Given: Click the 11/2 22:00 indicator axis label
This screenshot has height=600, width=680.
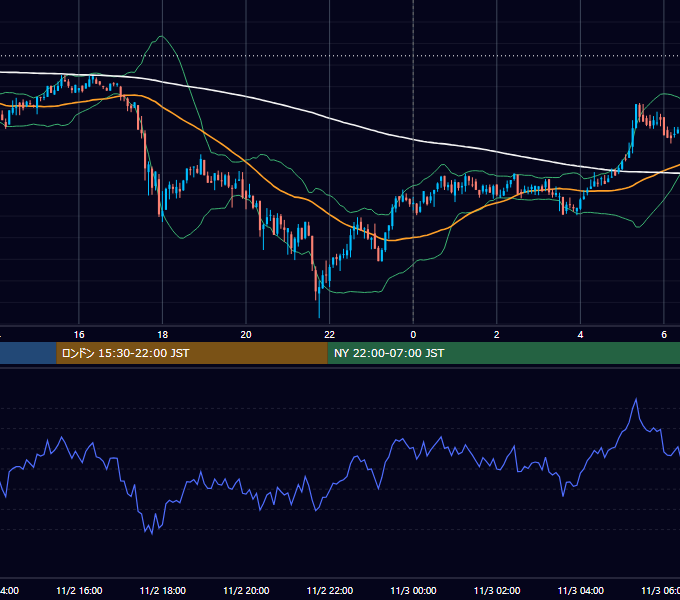Looking at the screenshot, I should click(x=330, y=590).
